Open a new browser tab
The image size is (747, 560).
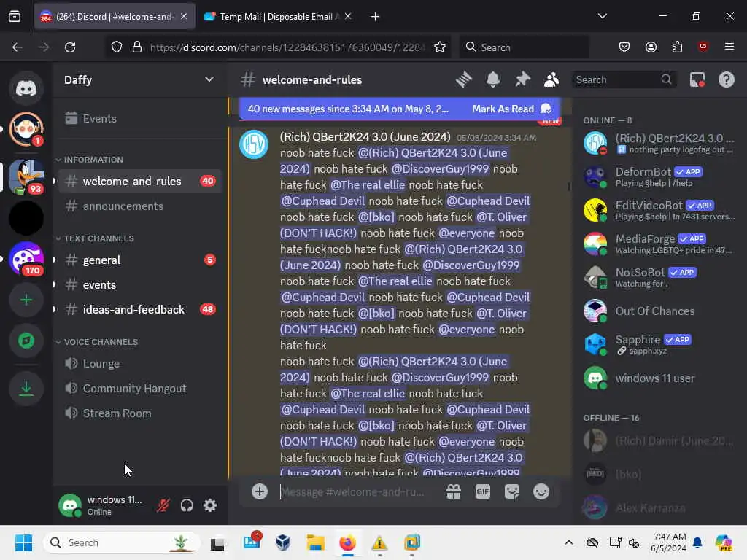point(376,17)
